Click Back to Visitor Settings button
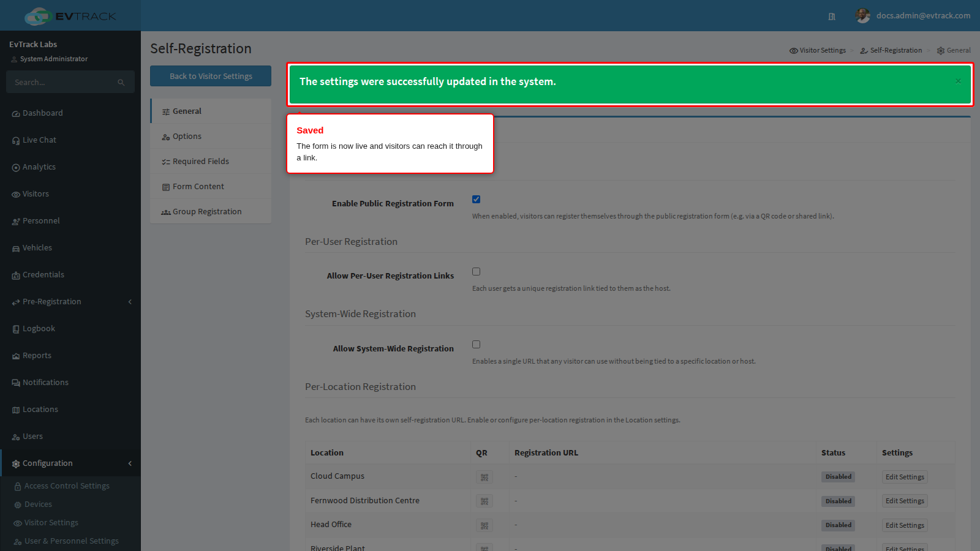Screen dimensions: 980x551 click(211, 77)
